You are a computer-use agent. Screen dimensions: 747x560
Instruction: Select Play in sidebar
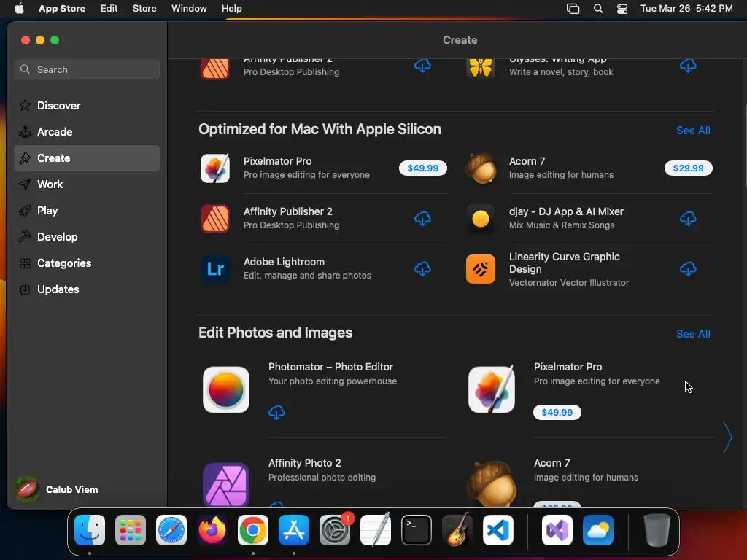pos(87,211)
